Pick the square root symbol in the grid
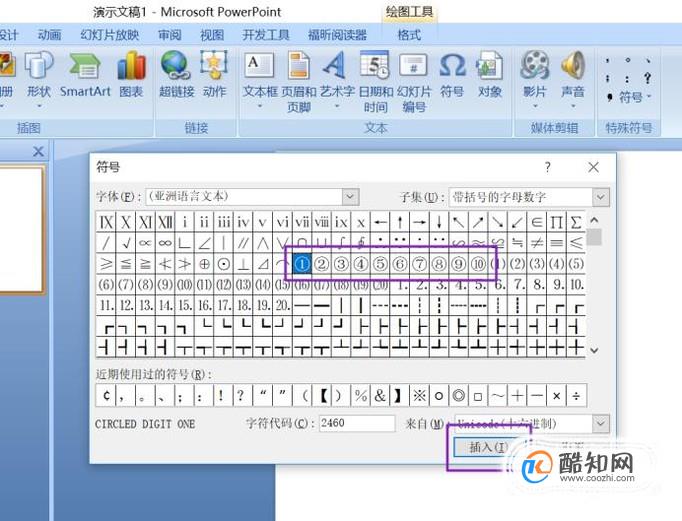The height and width of the screenshot is (521, 682). click(x=126, y=243)
